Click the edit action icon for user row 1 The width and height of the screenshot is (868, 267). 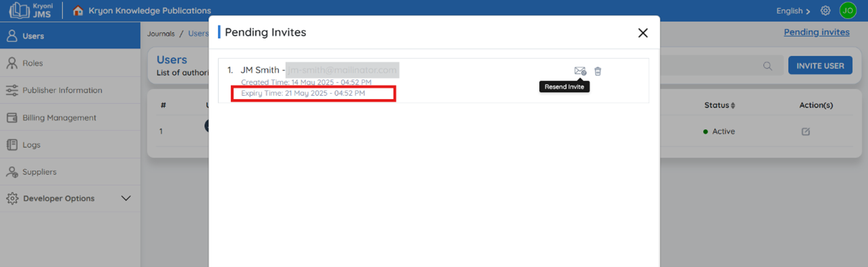tap(806, 131)
